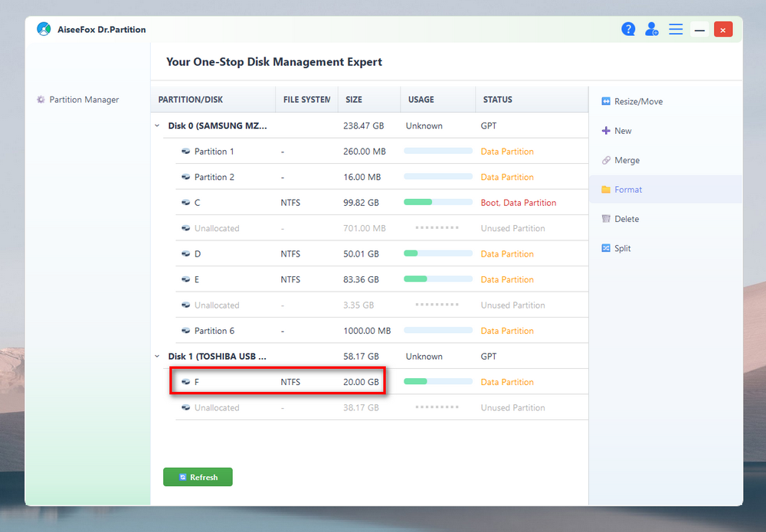Click the New partition plus icon
Screen dimensions: 766x532
(x=606, y=131)
